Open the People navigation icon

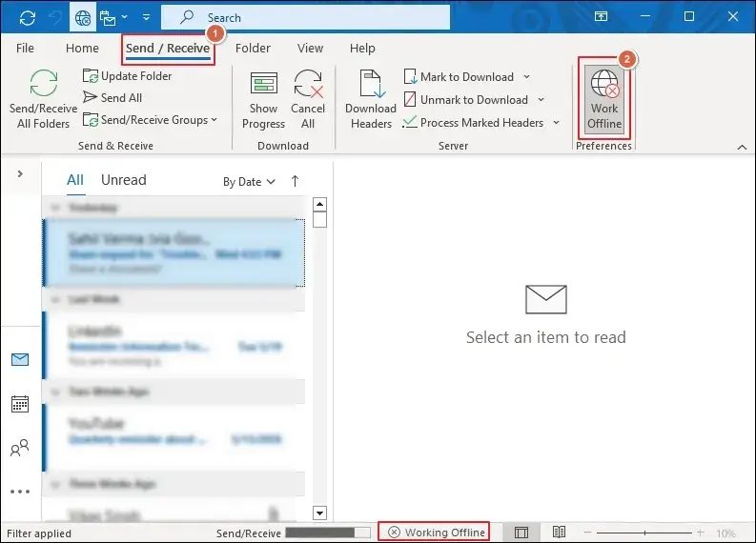[20, 448]
